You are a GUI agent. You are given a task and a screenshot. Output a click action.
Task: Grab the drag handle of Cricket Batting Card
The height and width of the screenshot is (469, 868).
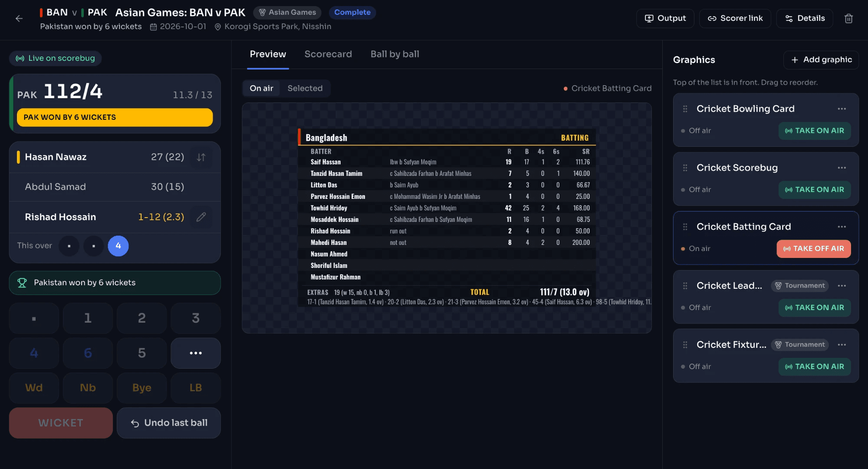[x=685, y=227]
